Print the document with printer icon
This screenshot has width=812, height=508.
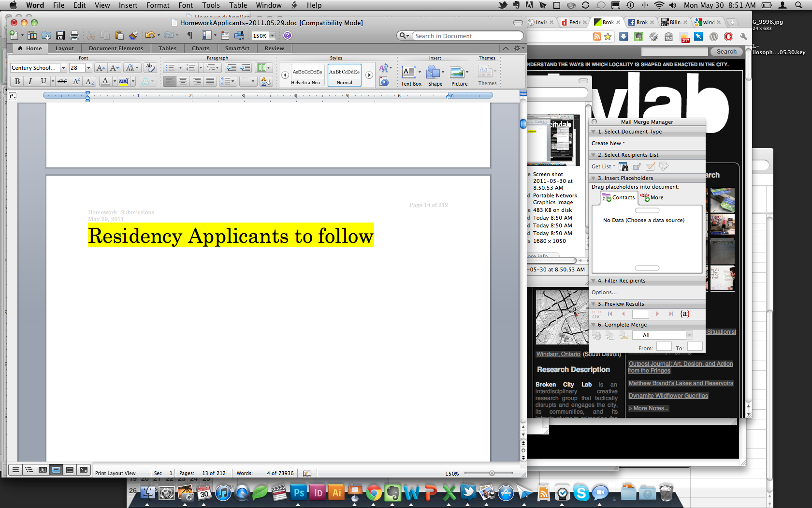(x=74, y=35)
